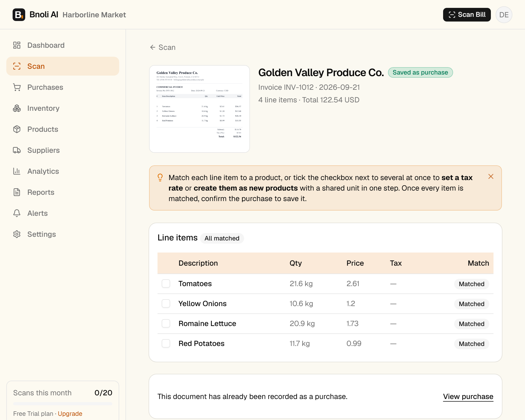This screenshot has width=525, height=420.
Task: Click the All matched status pill
Action: coord(222,238)
